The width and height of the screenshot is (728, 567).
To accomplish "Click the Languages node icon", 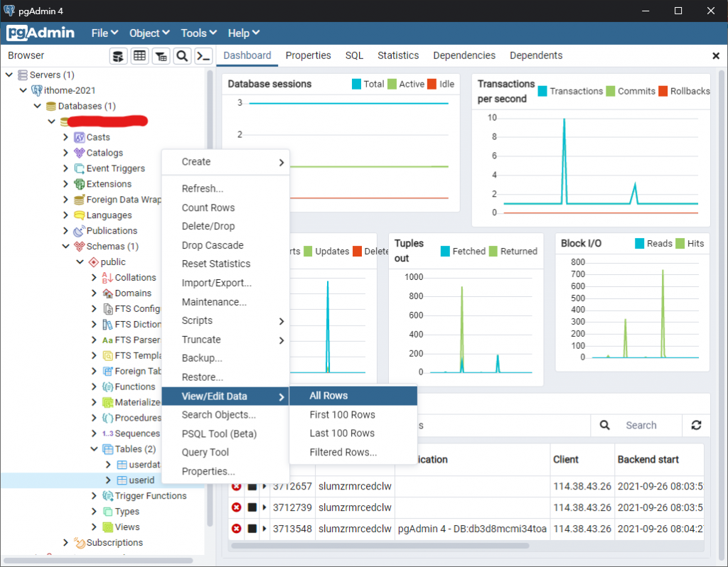I will click(x=80, y=215).
